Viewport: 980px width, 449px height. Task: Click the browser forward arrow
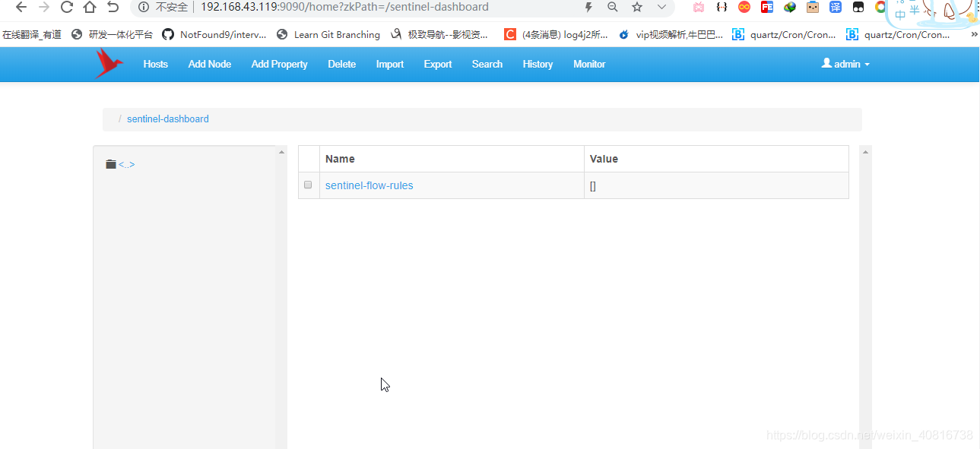pos(44,7)
